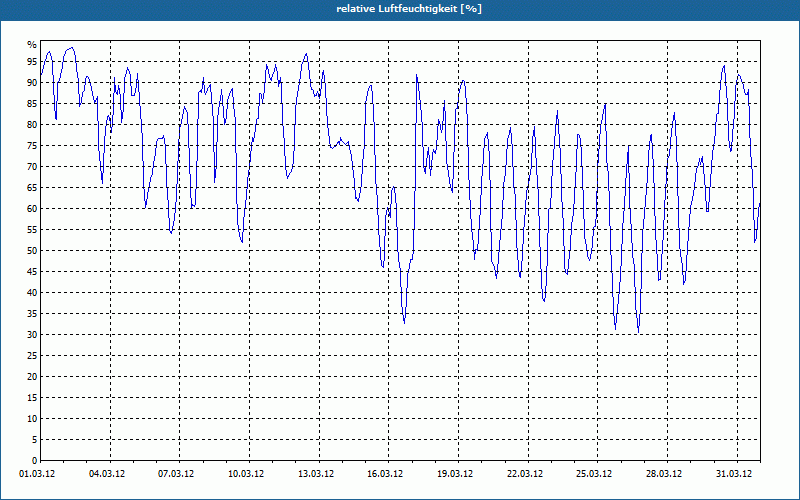Select the date label 31.03.12
The width and height of the screenshot is (800, 500).
pos(734,473)
